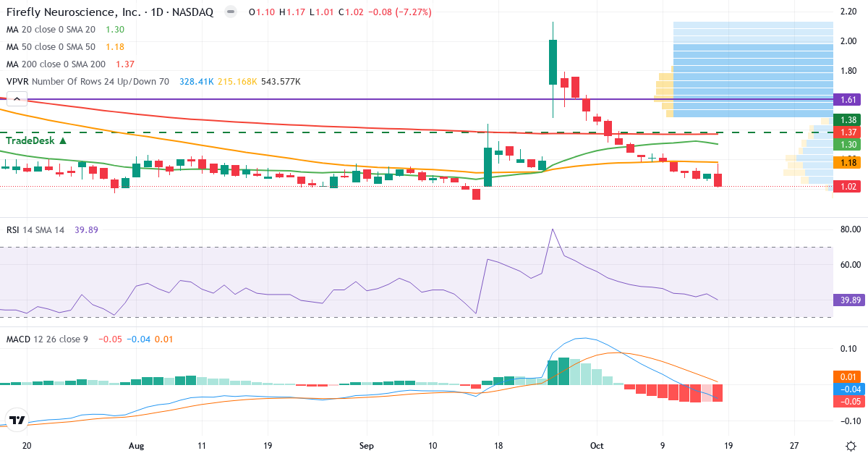
Task: Click the Sep label on time axis
Action: tap(367, 445)
